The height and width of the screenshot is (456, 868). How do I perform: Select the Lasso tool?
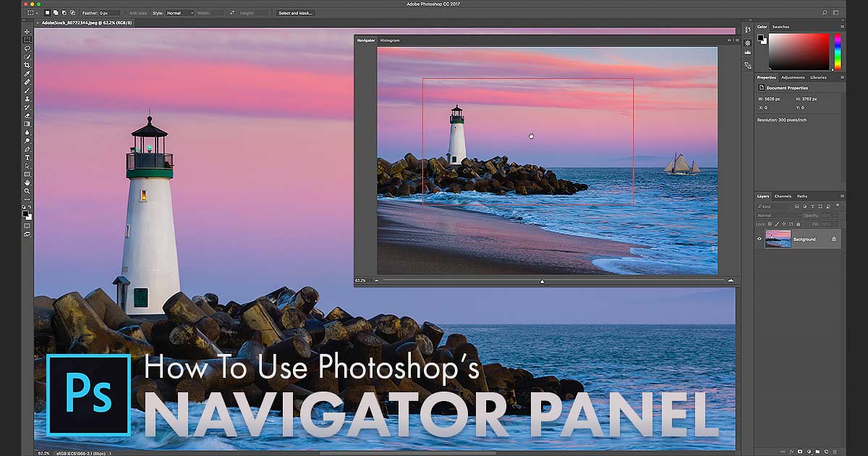click(27, 48)
